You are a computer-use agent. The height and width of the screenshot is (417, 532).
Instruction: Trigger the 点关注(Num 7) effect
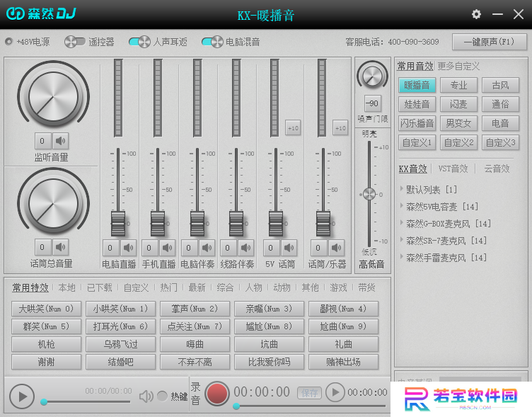(195, 326)
